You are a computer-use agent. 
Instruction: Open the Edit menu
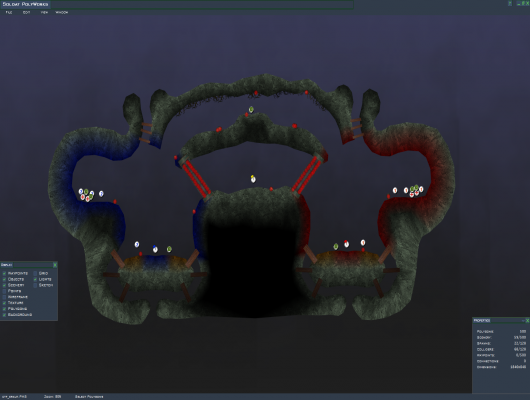26,13
